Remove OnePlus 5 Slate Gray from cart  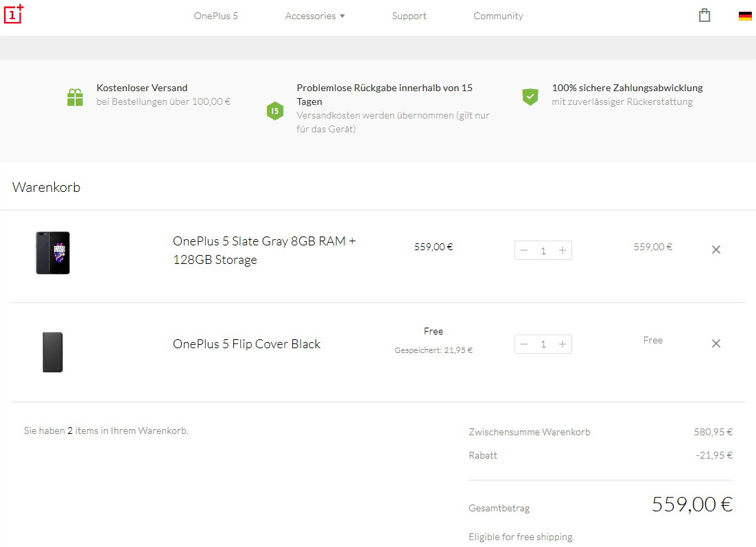coord(716,250)
